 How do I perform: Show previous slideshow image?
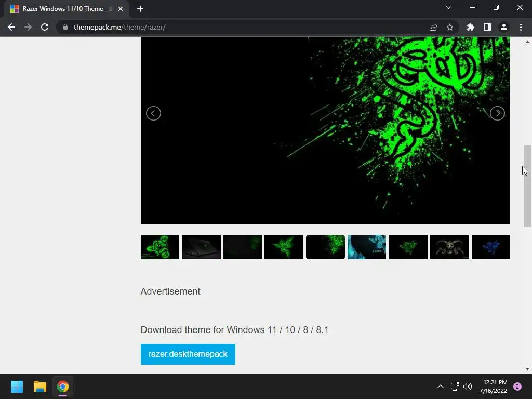pos(153,113)
